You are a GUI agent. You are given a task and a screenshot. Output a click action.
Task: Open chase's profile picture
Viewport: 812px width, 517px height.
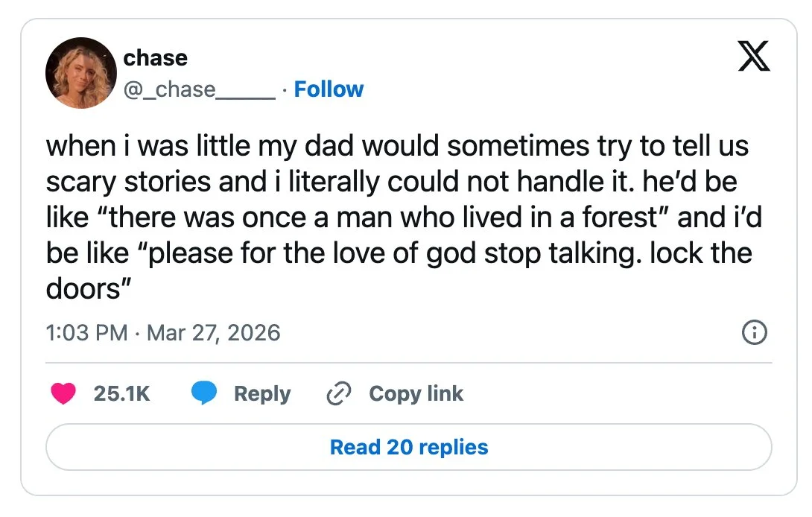[80, 72]
